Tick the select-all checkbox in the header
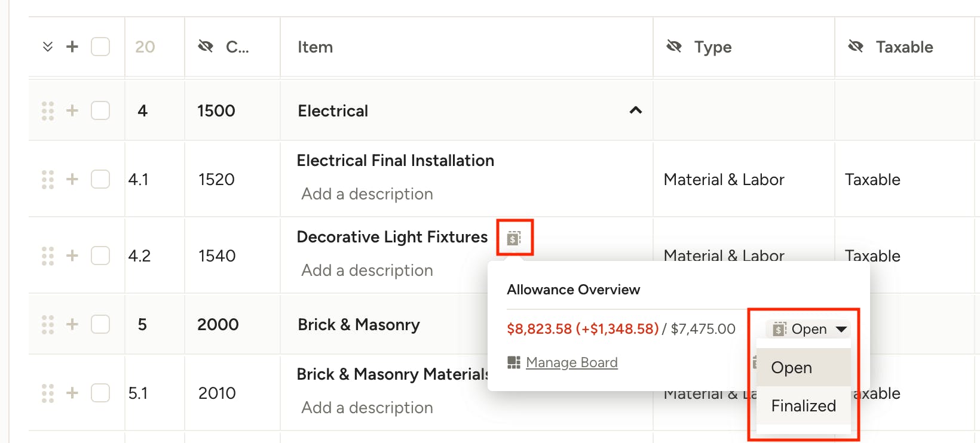Screen dimensions: 980x443 [x=100, y=47]
